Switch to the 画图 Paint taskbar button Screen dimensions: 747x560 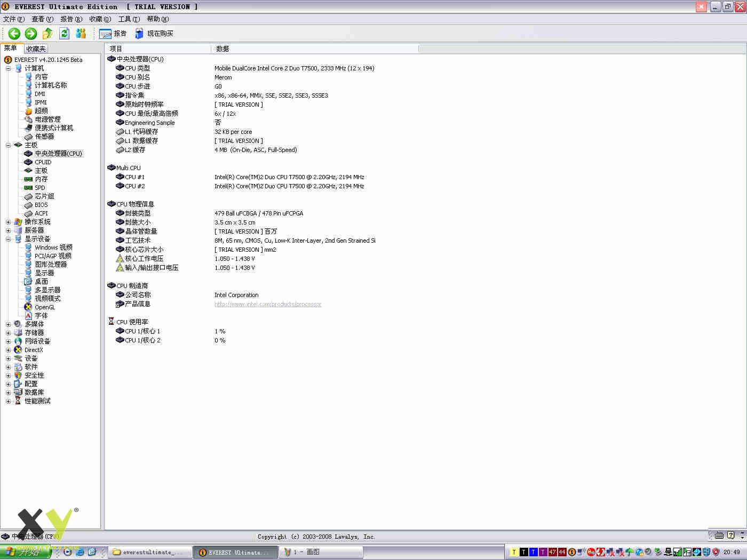(x=321, y=552)
